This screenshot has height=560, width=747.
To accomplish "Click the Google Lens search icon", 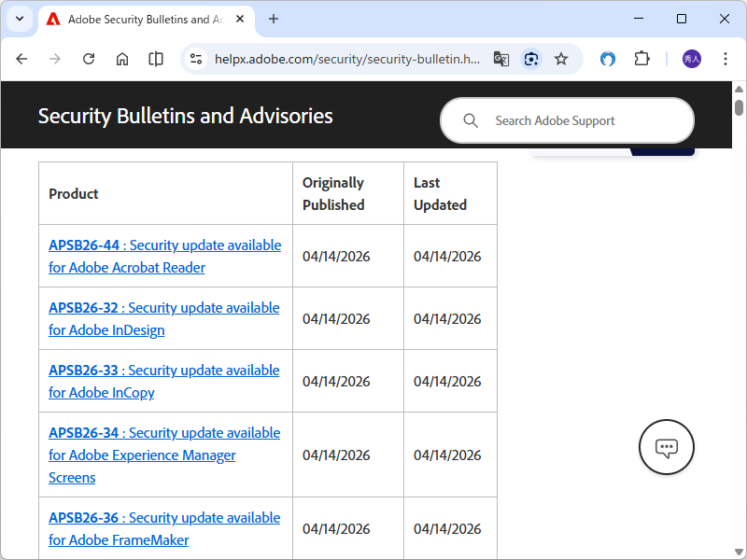I will pyautogui.click(x=531, y=59).
